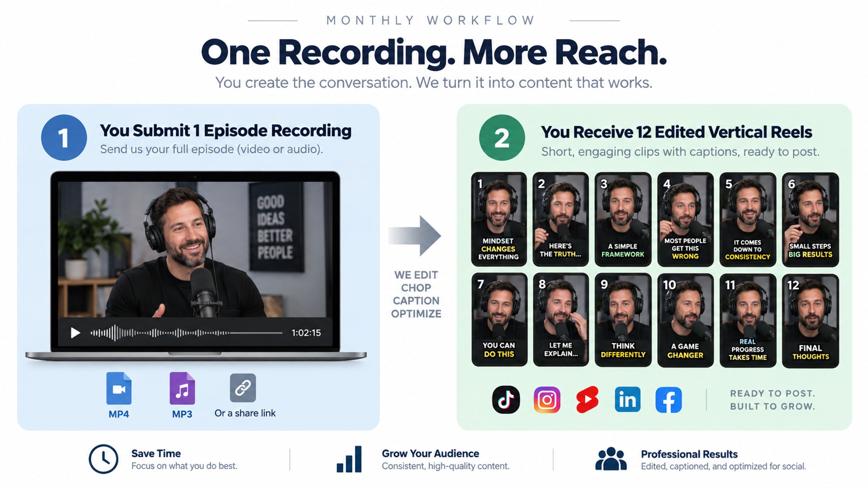Click the Facebook icon

(x=668, y=400)
